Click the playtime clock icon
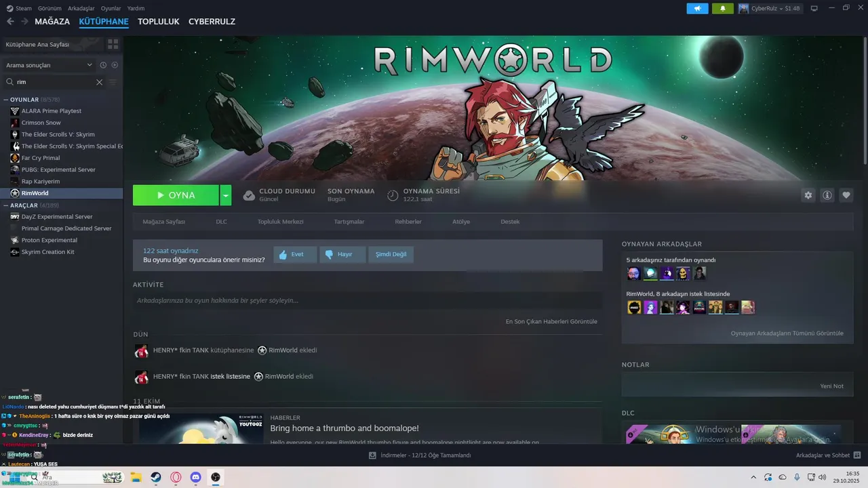 (x=393, y=195)
